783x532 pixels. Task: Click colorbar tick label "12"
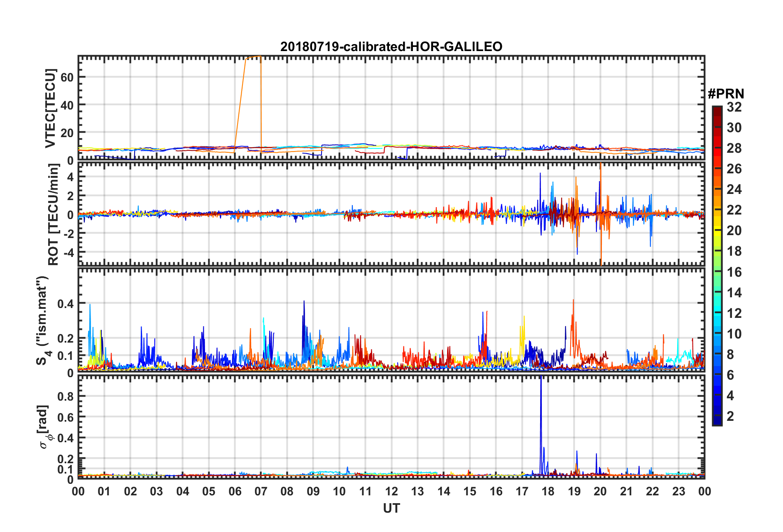point(734,313)
